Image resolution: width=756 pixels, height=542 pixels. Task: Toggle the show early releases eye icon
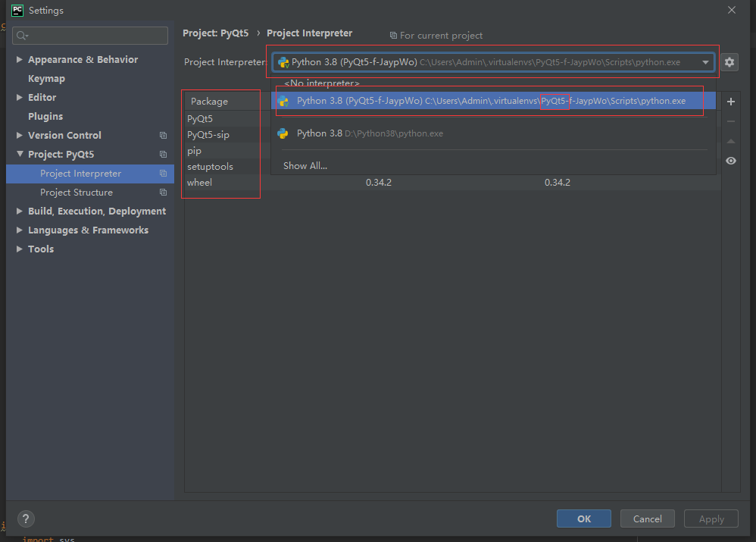click(731, 161)
